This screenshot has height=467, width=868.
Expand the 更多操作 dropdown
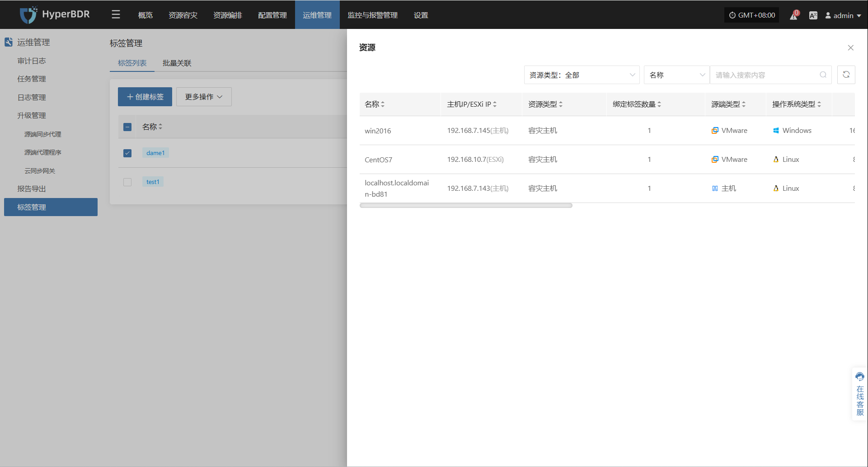tap(204, 97)
